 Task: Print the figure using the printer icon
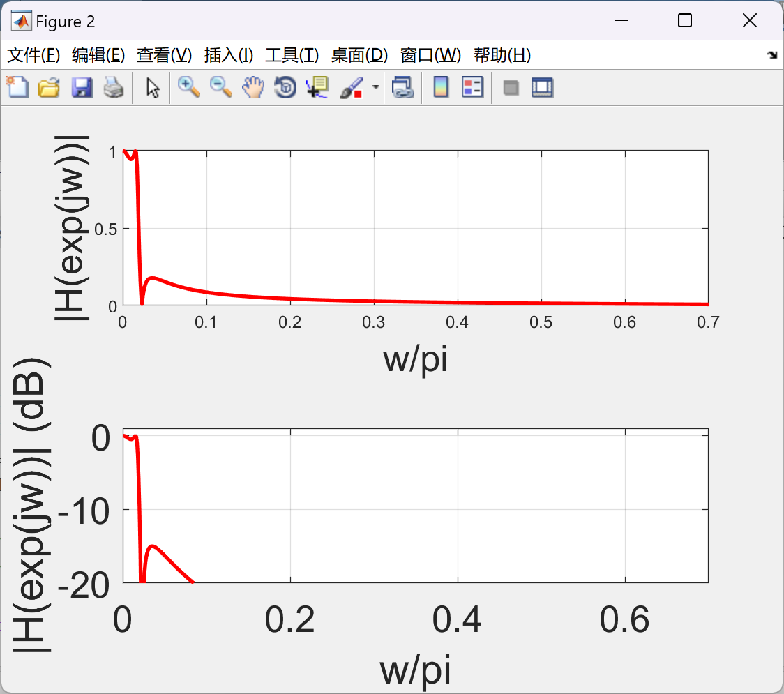[x=114, y=87]
